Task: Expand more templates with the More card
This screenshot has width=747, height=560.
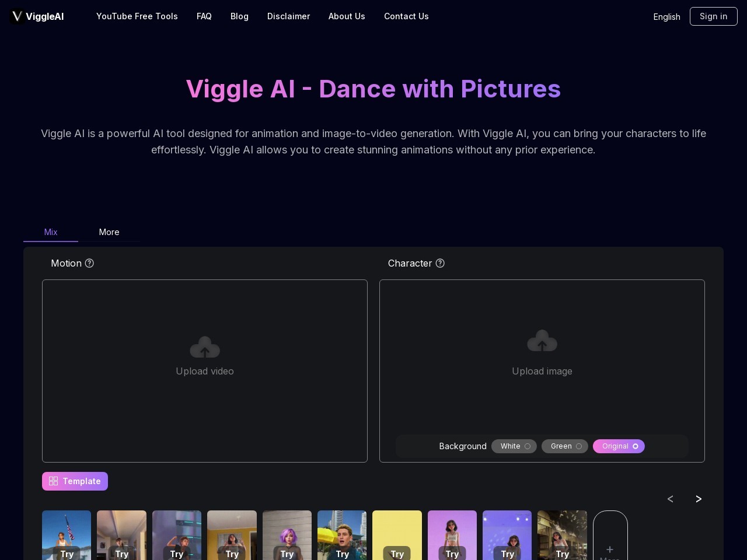Action: click(x=610, y=535)
